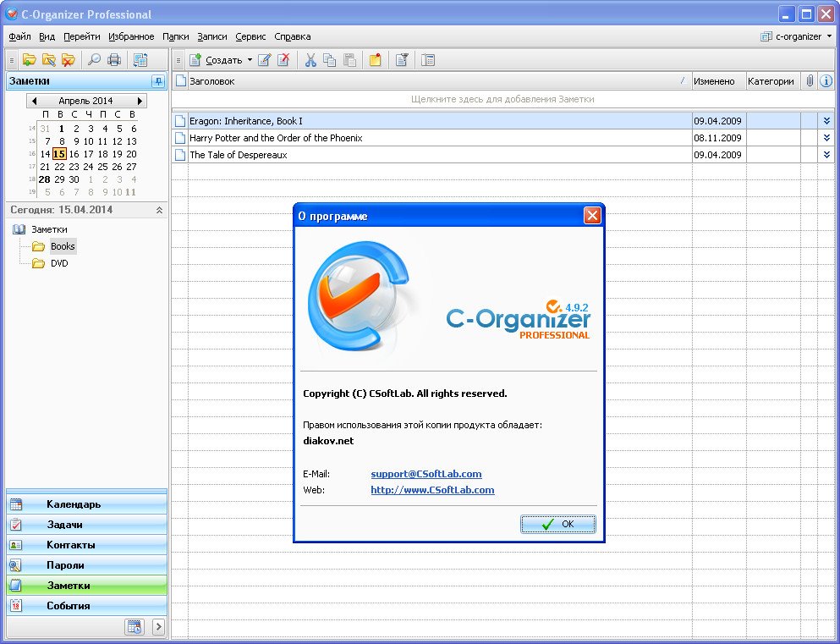The image size is (840, 644).
Task: Collapse the Сегодня: 15.04.2014 panel
Action: click(159, 210)
